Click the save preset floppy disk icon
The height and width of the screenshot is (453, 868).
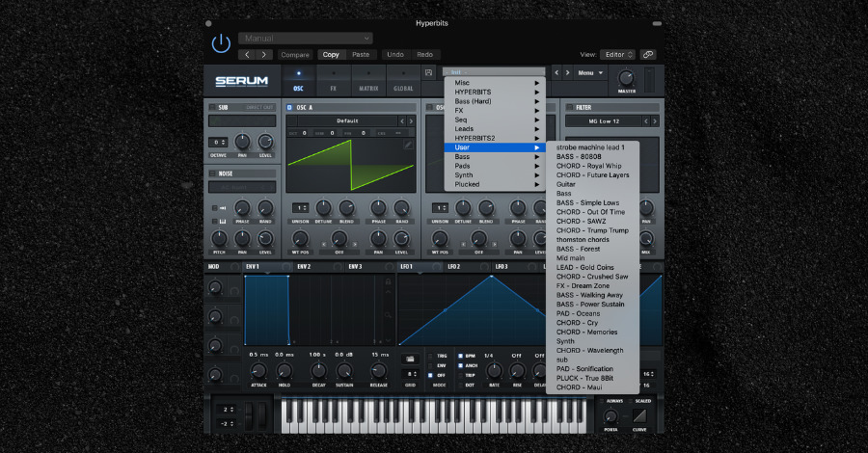[x=428, y=72]
